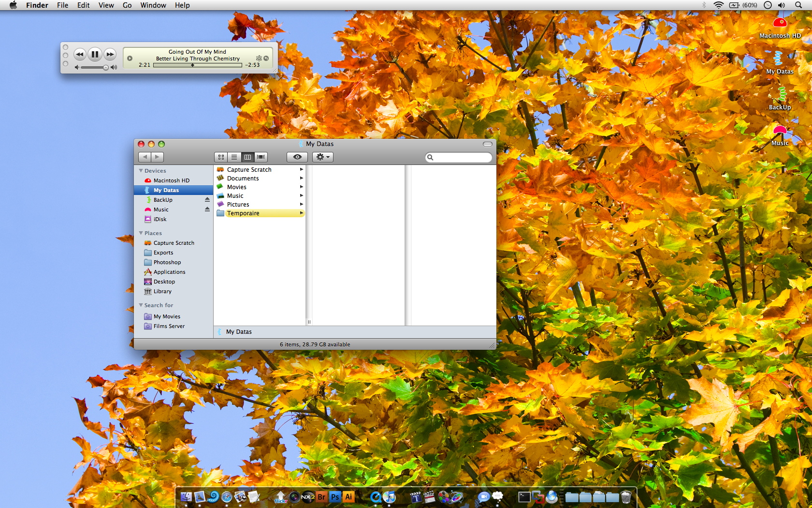Launch Photoshop from the Dock

335,497
